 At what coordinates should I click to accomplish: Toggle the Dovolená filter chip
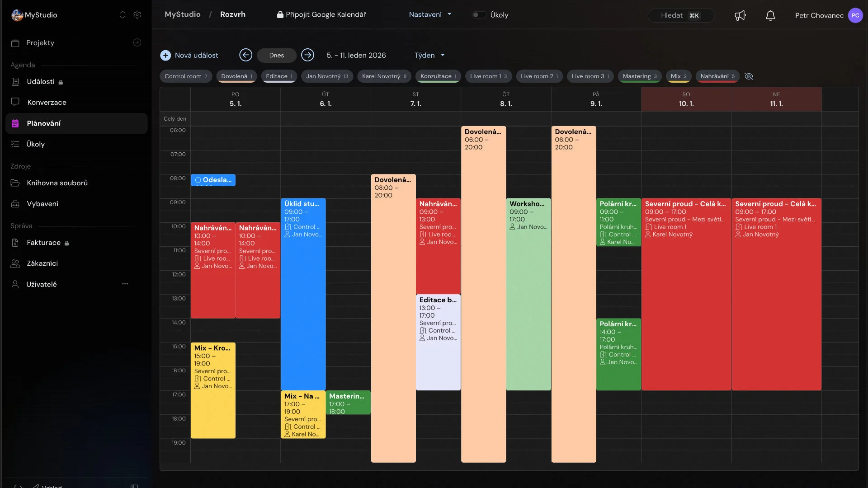pos(236,76)
